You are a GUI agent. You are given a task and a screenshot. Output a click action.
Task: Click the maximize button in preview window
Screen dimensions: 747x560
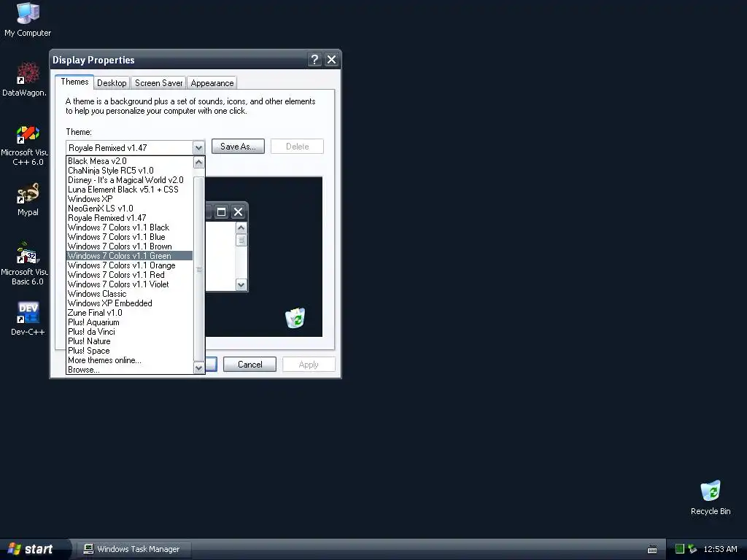pyautogui.click(x=221, y=212)
